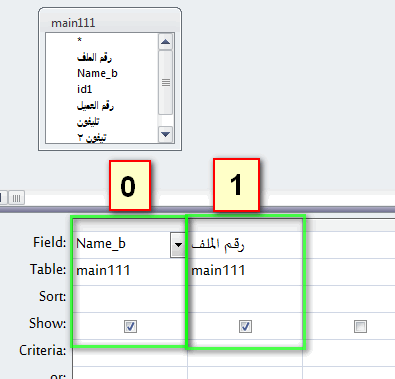The width and height of the screenshot is (395, 379).
Task: Click the Sort cell under Name_b column
Action: click(x=130, y=299)
